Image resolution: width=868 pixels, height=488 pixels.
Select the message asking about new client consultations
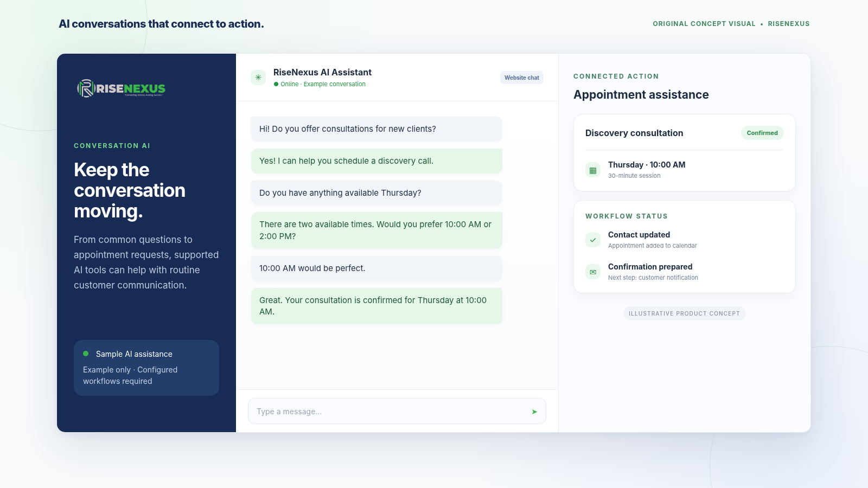376,129
